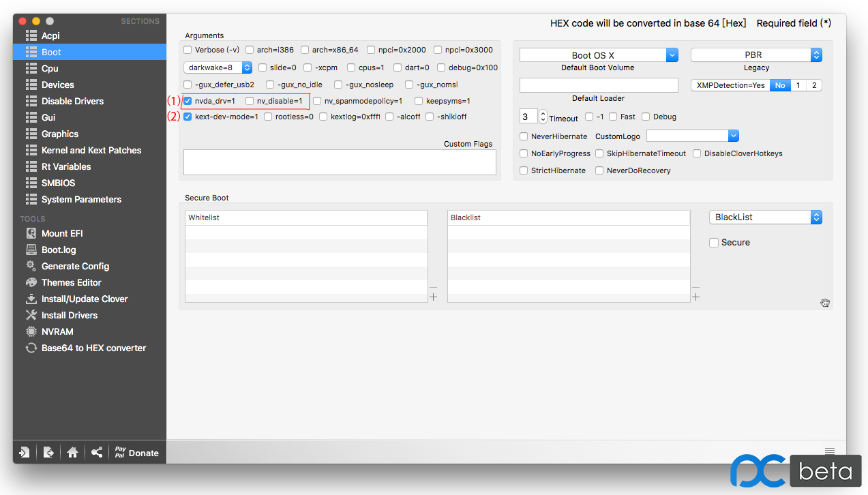Screen dimensions: 868x495
Task: Click the Custom Flags text field
Action: coord(340,162)
